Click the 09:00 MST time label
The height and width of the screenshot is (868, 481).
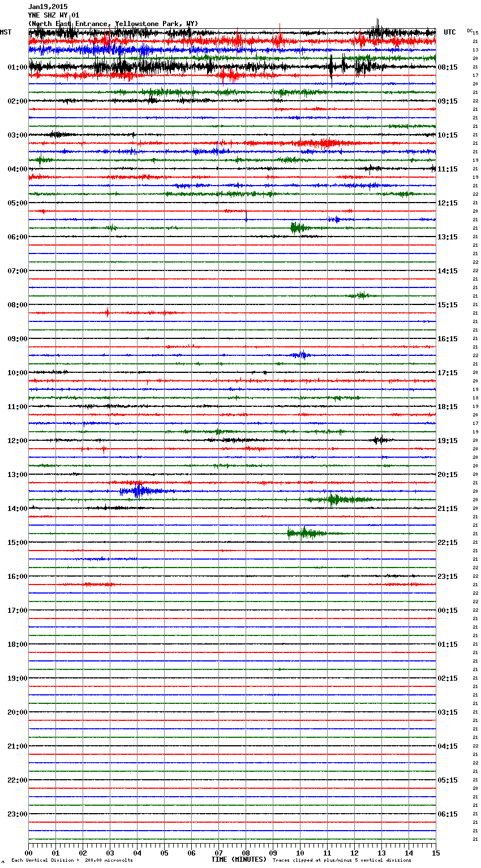point(18,339)
